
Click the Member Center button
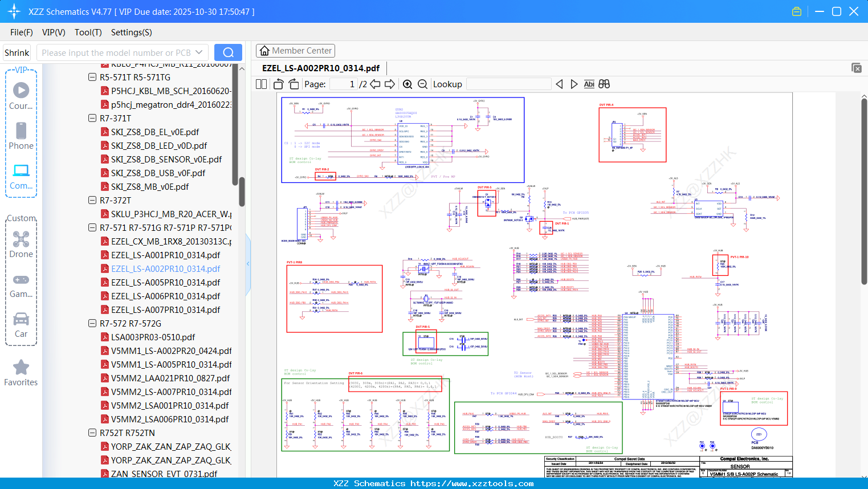coord(295,51)
